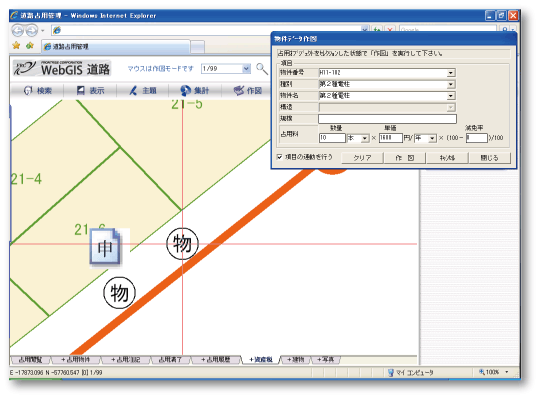This screenshot has width=540, height=399.
Task: Click the magnifier icon beside the scale box
Action: [x=262, y=69]
